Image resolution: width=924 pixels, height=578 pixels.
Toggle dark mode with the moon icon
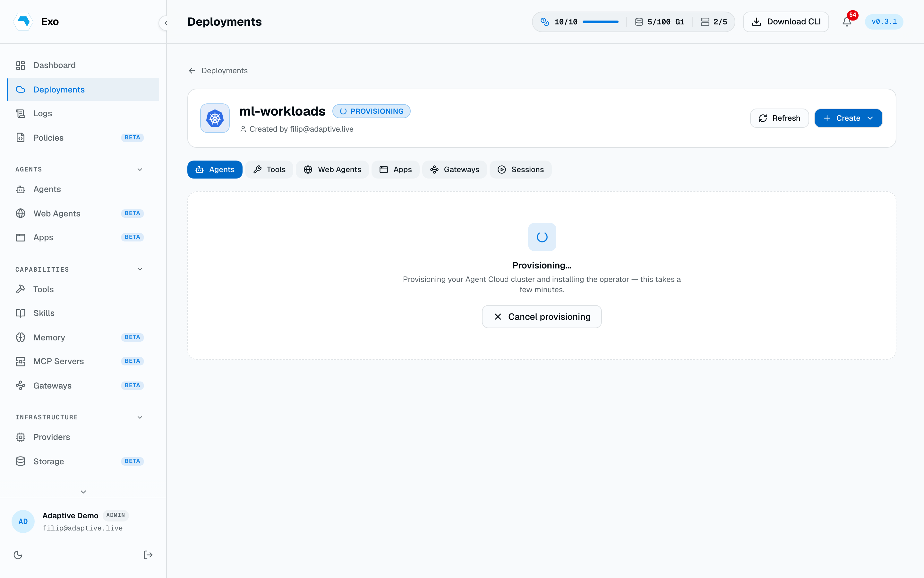(x=18, y=555)
